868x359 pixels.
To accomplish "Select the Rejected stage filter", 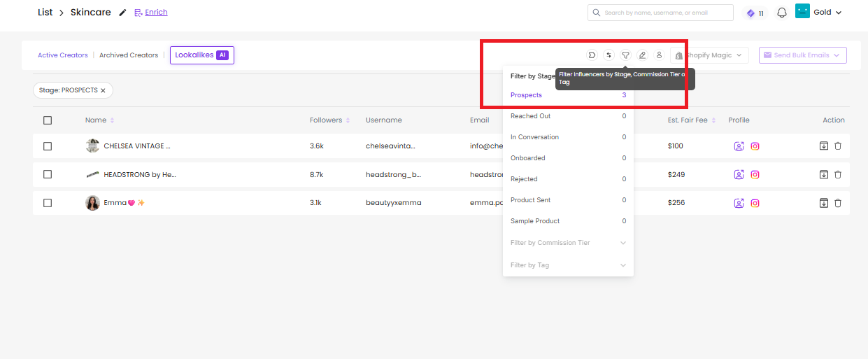I will (568, 179).
